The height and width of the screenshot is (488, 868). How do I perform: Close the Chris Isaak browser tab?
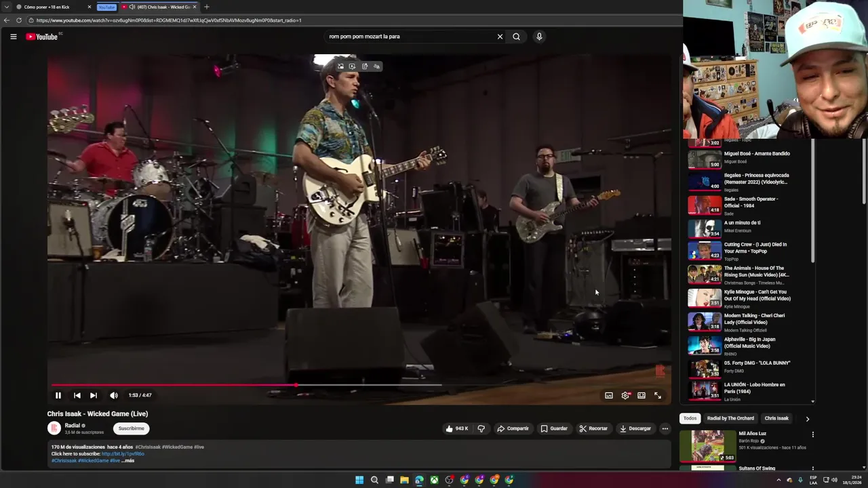coord(195,7)
